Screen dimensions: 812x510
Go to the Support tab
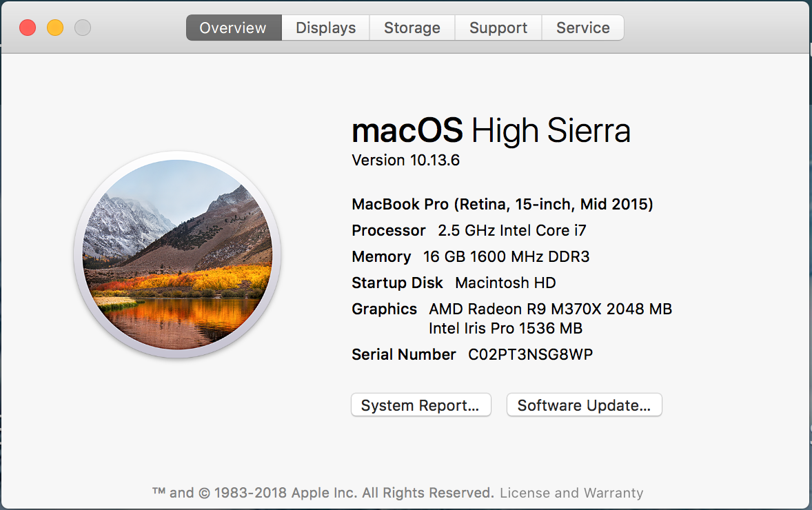(x=498, y=28)
